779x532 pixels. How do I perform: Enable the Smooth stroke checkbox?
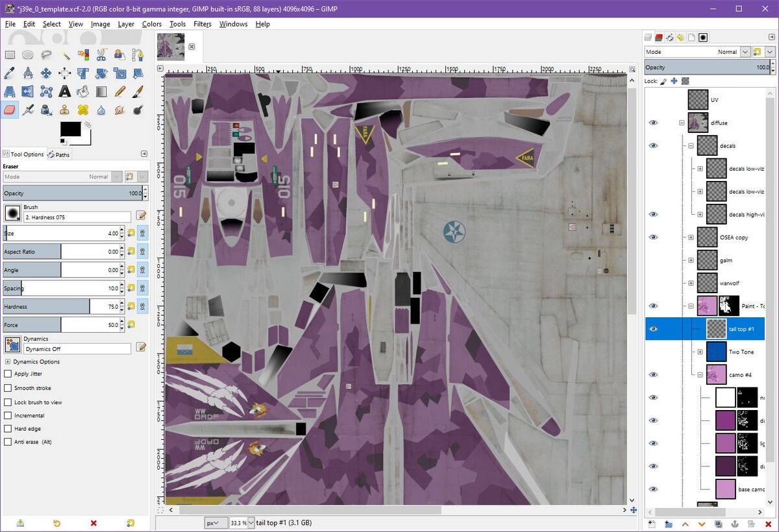[x=8, y=388]
